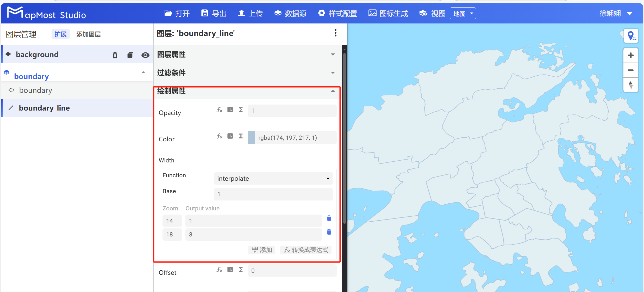Toggle the Color data-driven chart icon
644x292 pixels.
tap(230, 136)
